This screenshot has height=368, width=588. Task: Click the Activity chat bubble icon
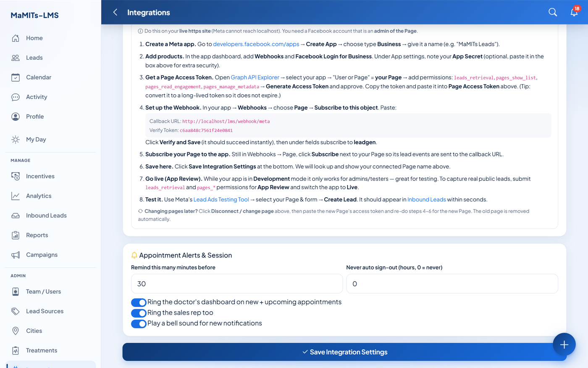(16, 97)
